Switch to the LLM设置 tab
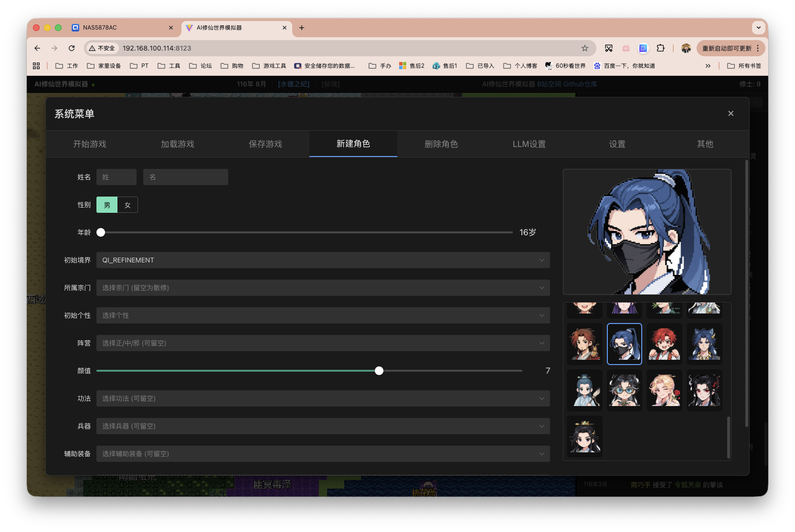 [529, 144]
